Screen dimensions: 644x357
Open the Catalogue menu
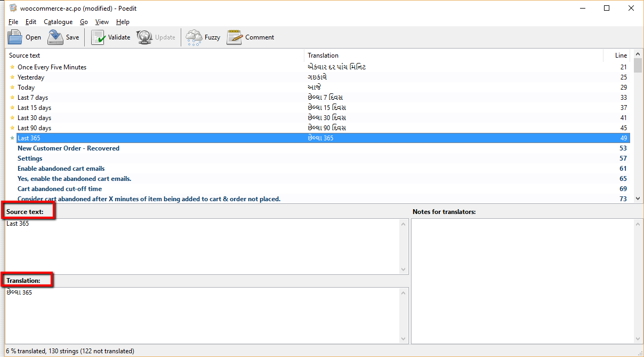[x=58, y=22]
